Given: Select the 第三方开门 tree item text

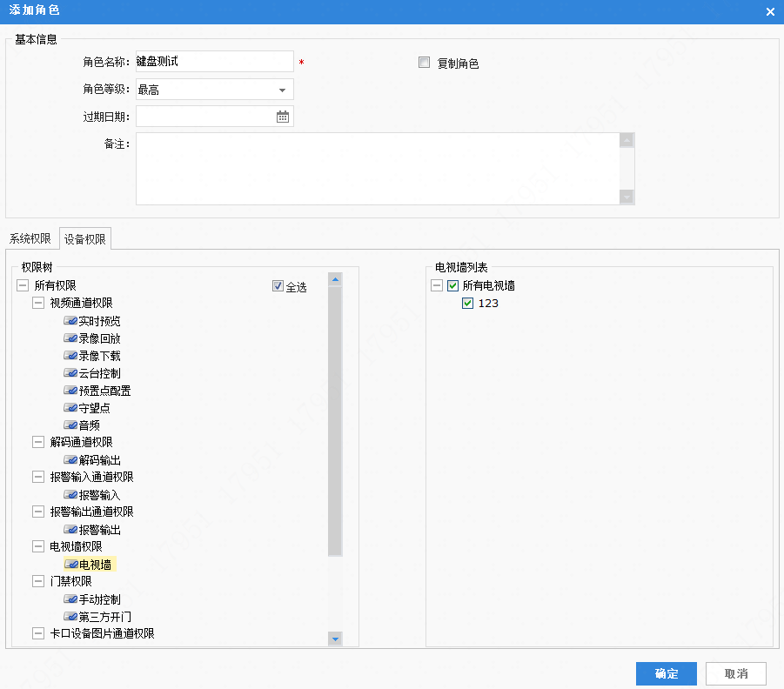Looking at the screenshot, I should point(105,617).
